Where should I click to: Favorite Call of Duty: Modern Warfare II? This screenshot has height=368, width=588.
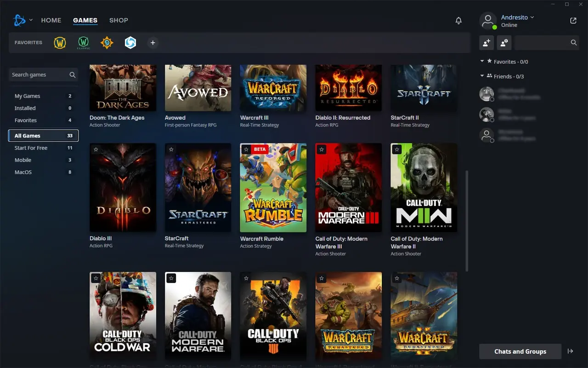[397, 149]
